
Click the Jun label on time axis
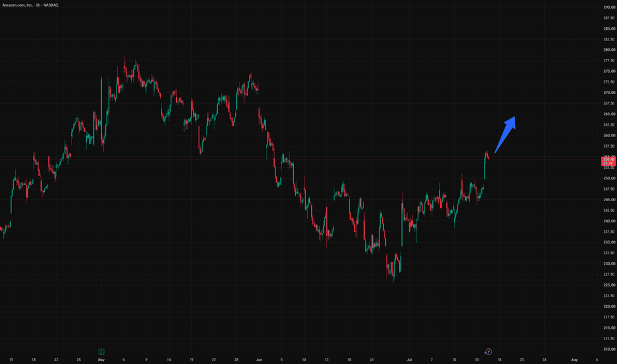point(259,359)
